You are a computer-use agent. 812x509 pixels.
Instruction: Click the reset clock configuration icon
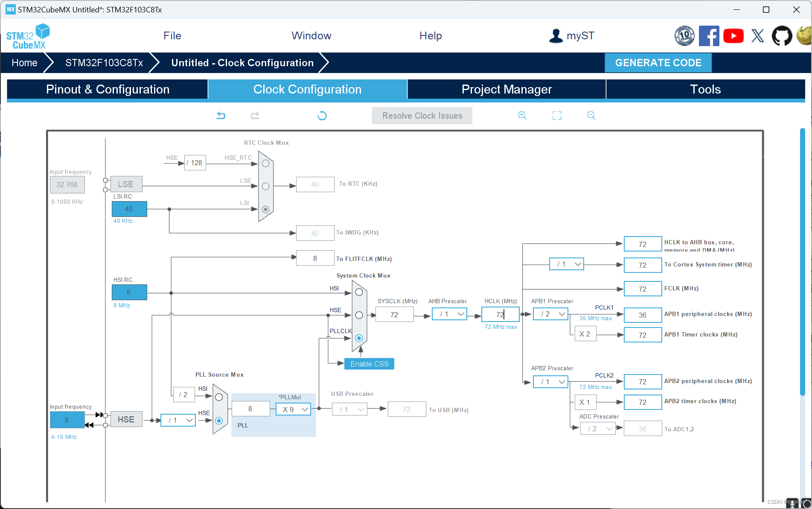pyautogui.click(x=322, y=116)
